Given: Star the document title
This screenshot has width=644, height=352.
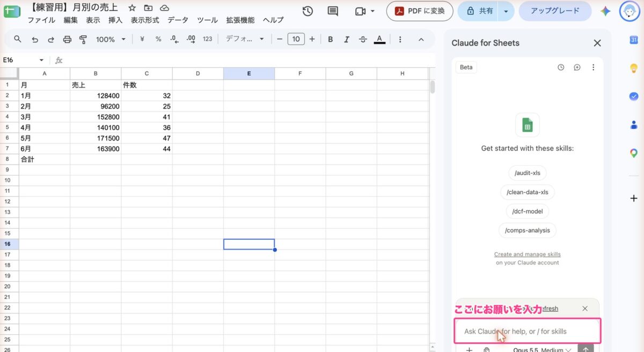Looking at the screenshot, I should pyautogui.click(x=131, y=8).
